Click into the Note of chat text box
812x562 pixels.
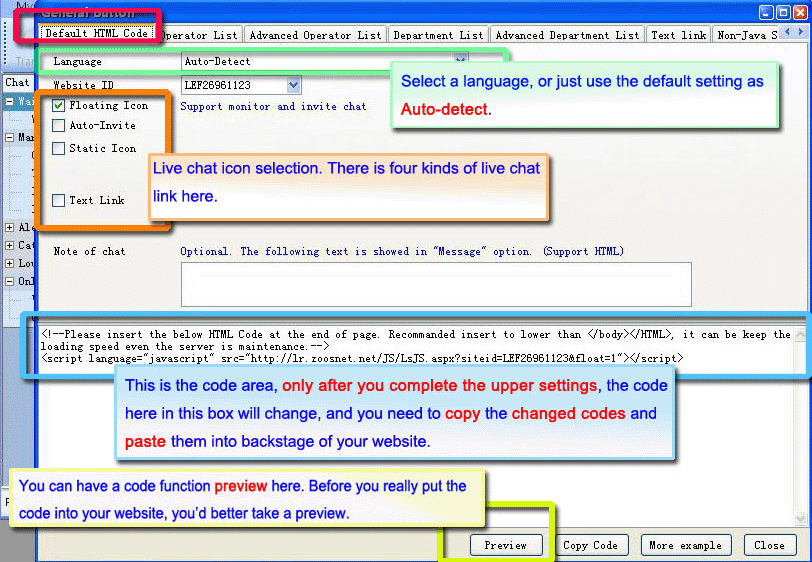coord(436,284)
